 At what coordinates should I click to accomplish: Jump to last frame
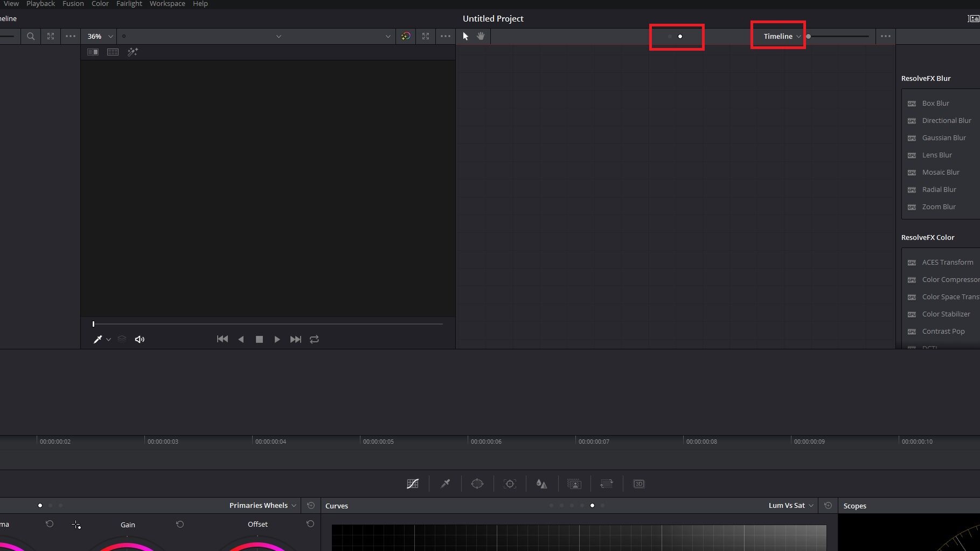[295, 339]
